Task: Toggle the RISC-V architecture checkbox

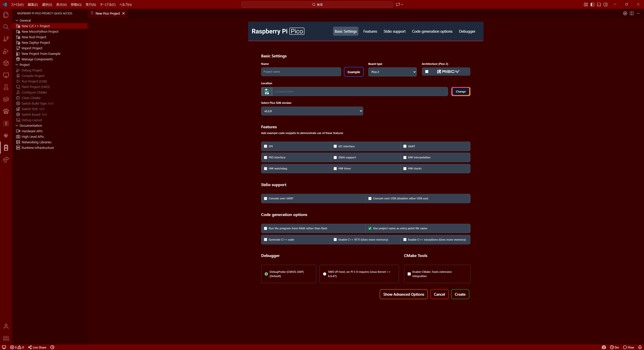Action: (x=427, y=72)
